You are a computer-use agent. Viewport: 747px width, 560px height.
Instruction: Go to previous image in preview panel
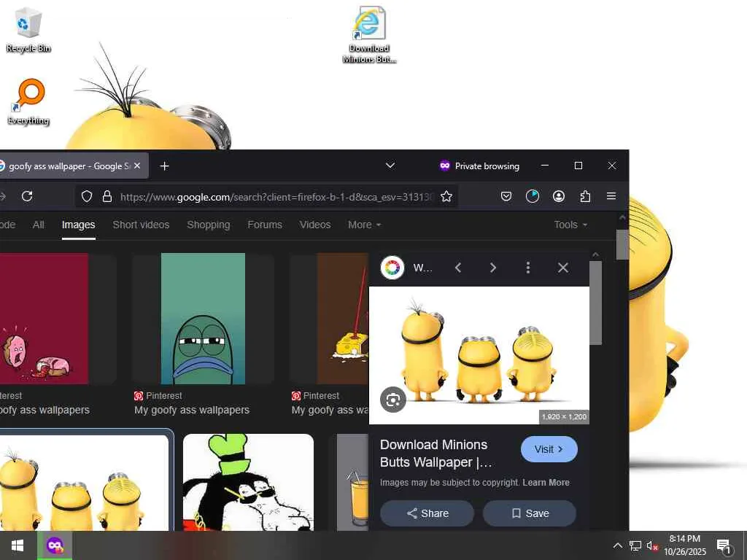click(x=458, y=268)
